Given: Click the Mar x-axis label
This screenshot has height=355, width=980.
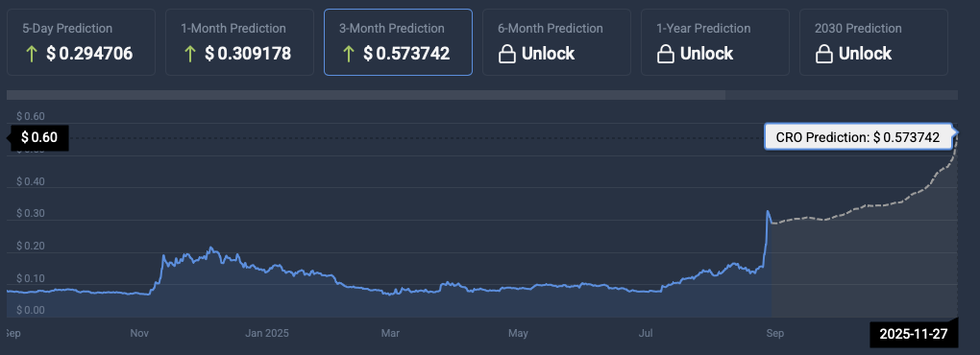Looking at the screenshot, I should point(390,334).
